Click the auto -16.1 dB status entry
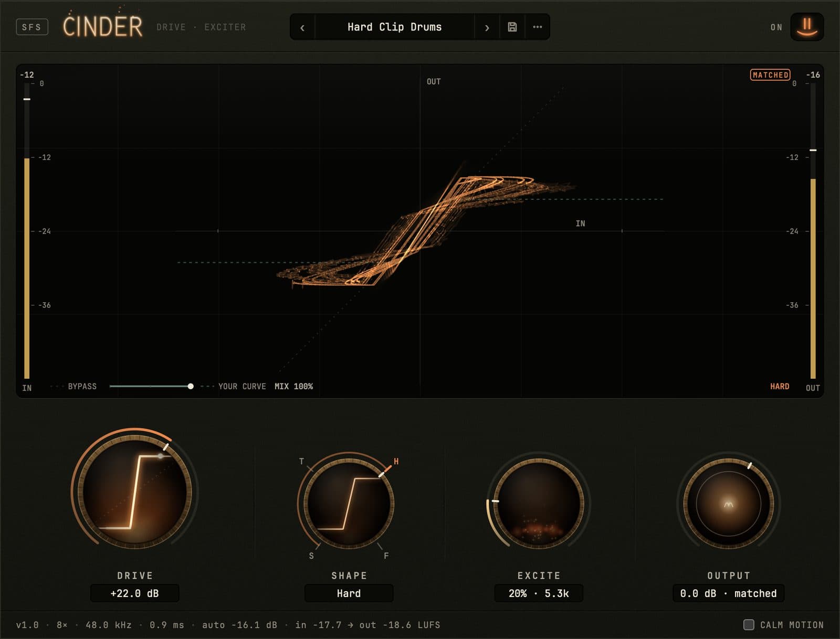840x639 pixels. (x=239, y=625)
